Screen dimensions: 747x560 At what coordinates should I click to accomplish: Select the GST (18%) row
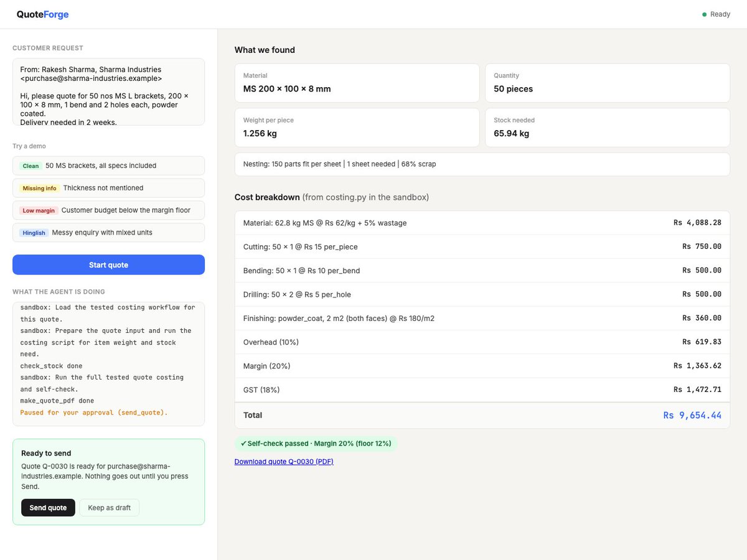pos(482,390)
